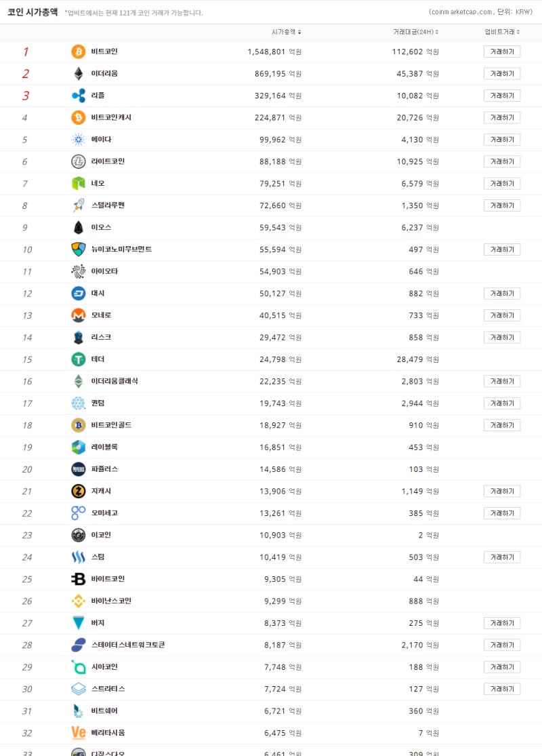542x756 pixels.
Task: Sort by 시가총액 column header
Action: pos(287,32)
